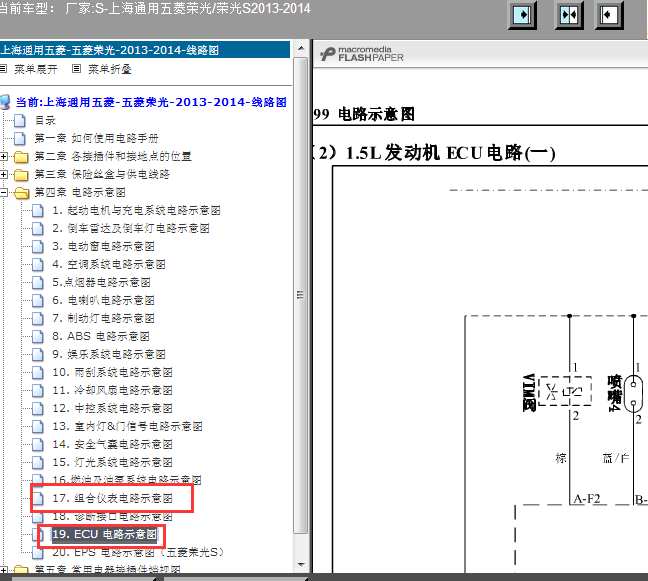Click page icon beside 4. 空调系统电路示意图
This screenshot has height=581, width=648.
38,264
